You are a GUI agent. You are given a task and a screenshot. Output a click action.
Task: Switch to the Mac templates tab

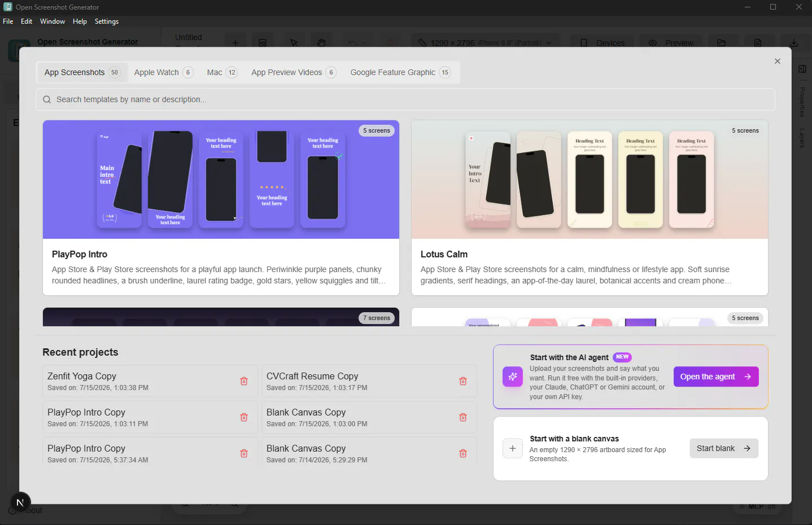click(222, 72)
